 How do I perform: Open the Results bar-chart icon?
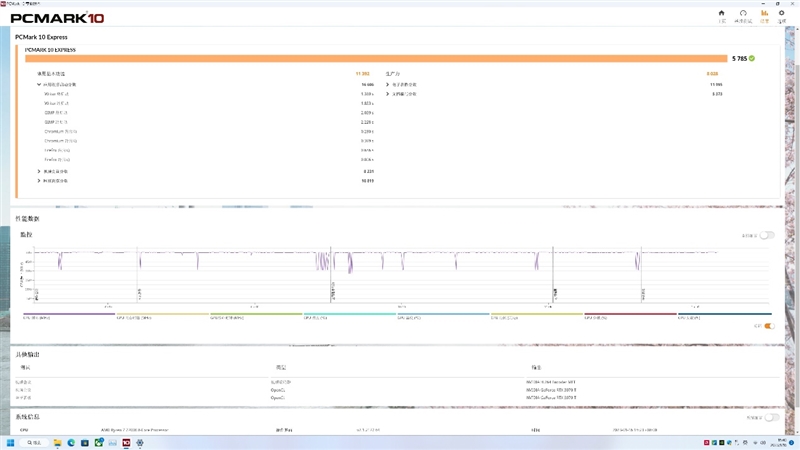[764, 13]
